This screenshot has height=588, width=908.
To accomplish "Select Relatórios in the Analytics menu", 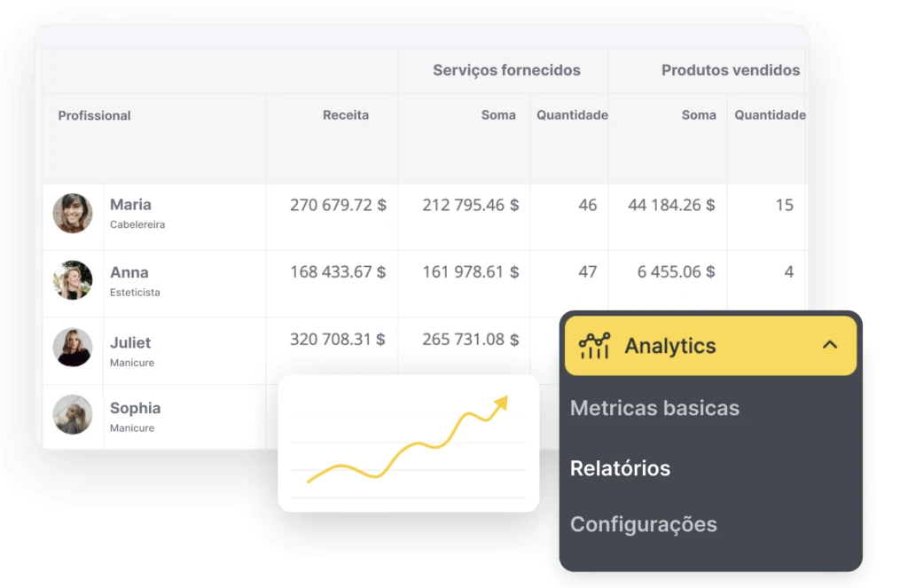I will pyautogui.click(x=620, y=467).
